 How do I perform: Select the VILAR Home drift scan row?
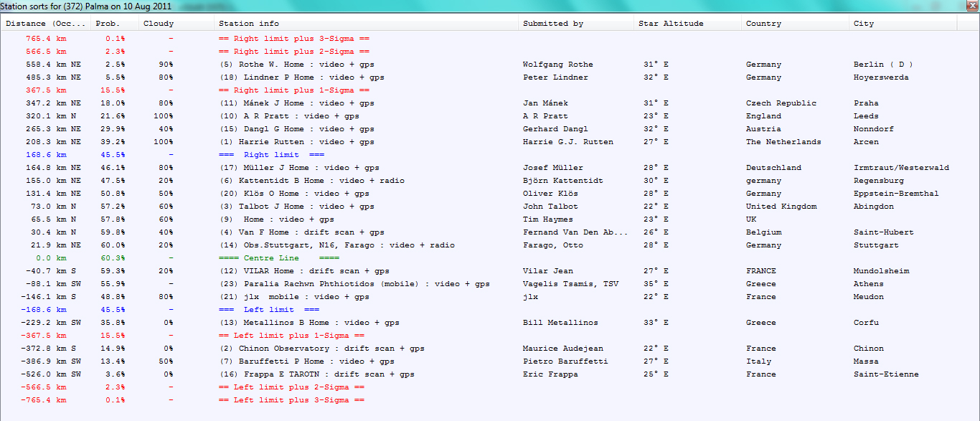point(479,271)
